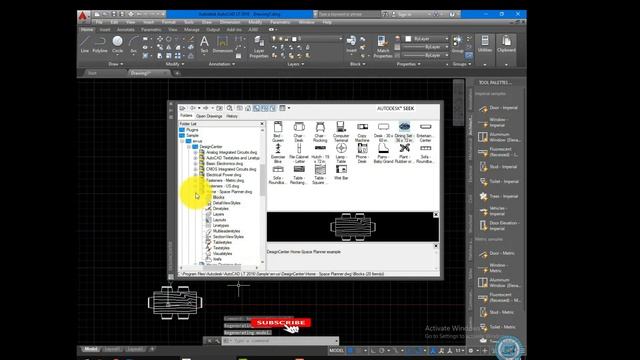This screenshot has width=640, height=360.
Task: Expand the Properties panel dropdown
Action: pos(408,64)
